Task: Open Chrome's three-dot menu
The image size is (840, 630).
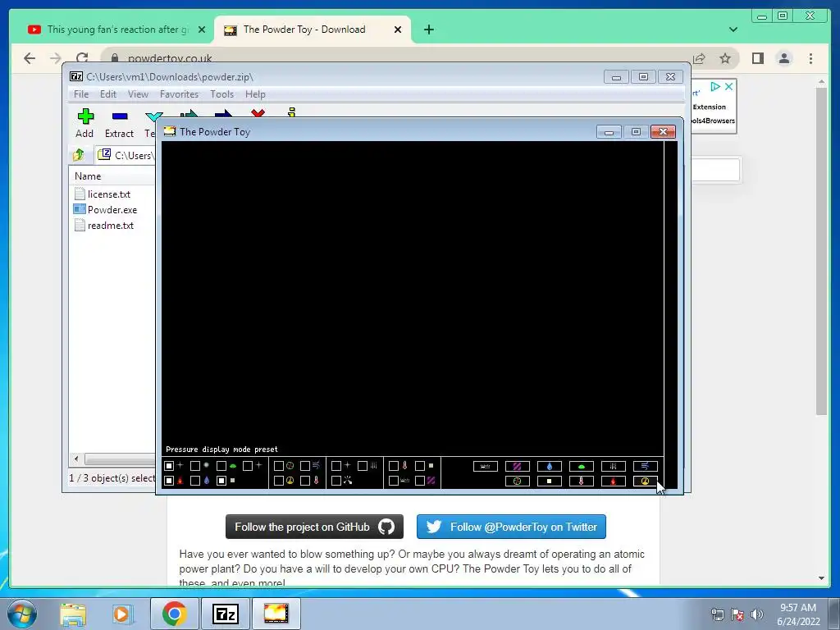Action: click(x=810, y=58)
